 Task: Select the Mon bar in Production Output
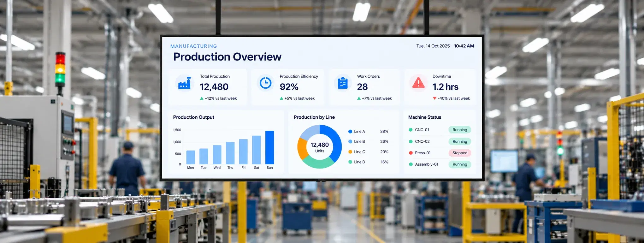point(191,157)
